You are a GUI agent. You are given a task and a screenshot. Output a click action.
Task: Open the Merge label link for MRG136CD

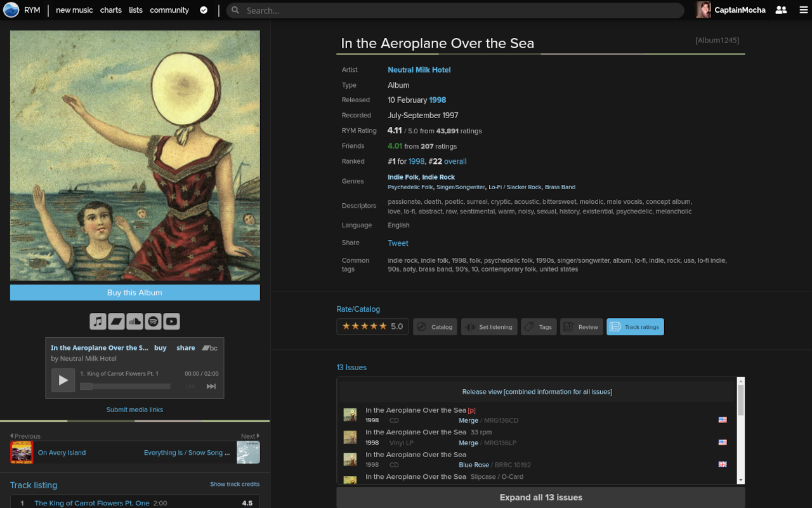click(x=468, y=420)
